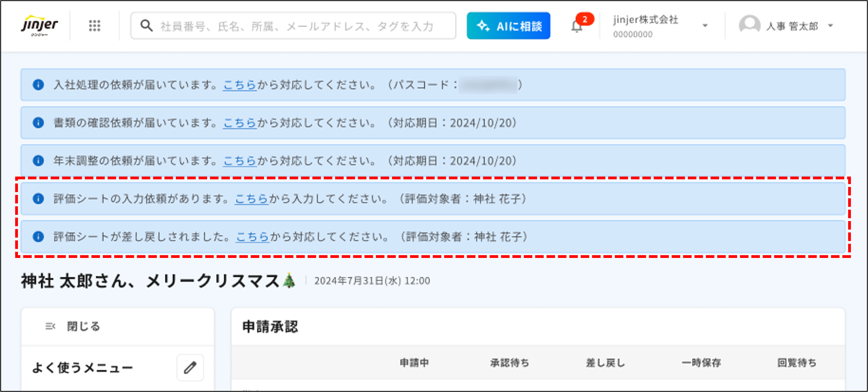The height and width of the screenshot is (392, 868).
Task: Click the magnifying glass search icon
Action: [x=146, y=25]
